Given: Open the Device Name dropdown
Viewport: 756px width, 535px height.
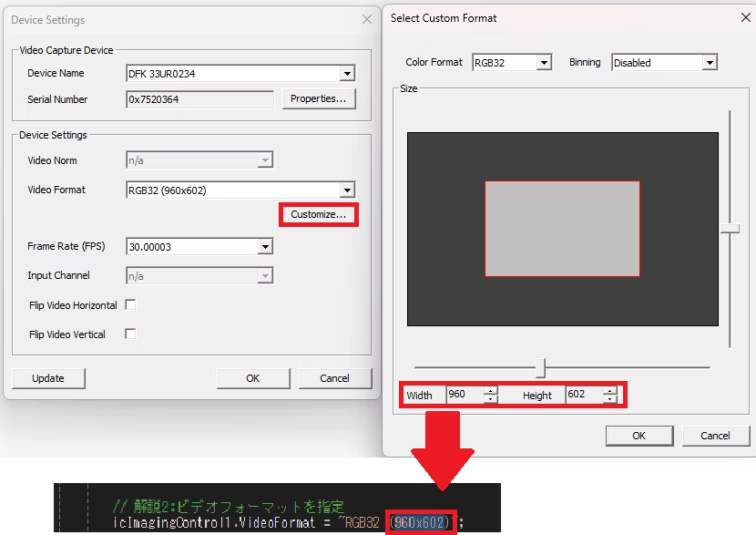Looking at the screenshot, I should pyautogui.click(x=346, y=74).
